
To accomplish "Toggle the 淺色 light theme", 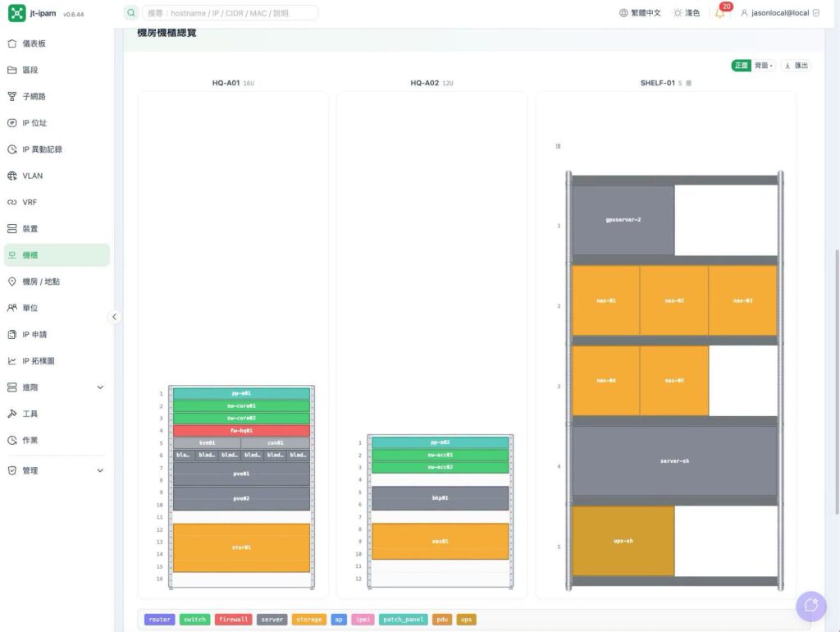I will [687, 13].
